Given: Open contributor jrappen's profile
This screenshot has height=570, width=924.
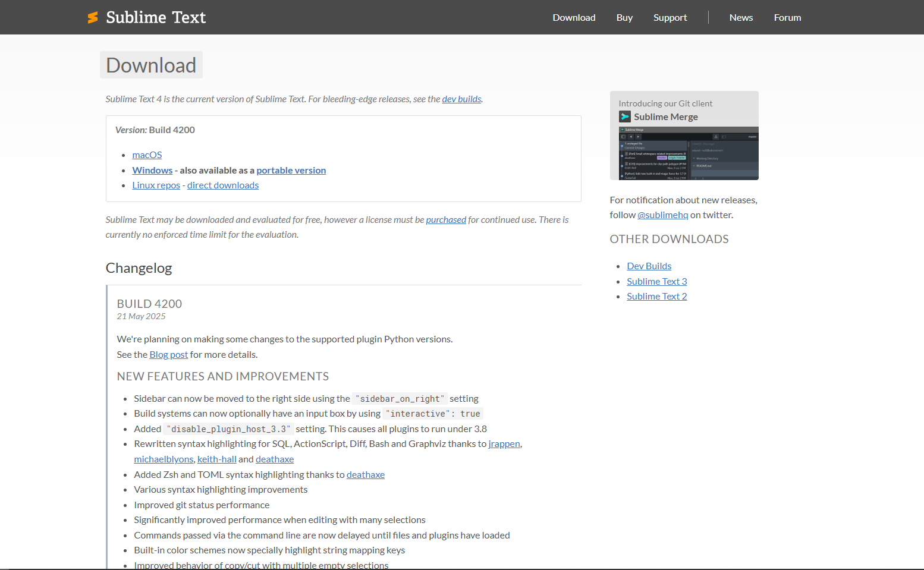Looking at the screenshot, I should [x=504, y=443].
